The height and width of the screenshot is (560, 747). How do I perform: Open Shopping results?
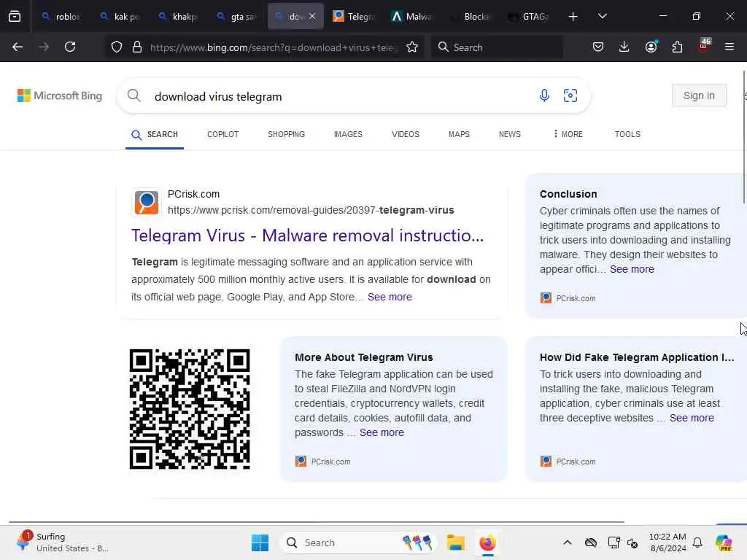click(286, 134)
